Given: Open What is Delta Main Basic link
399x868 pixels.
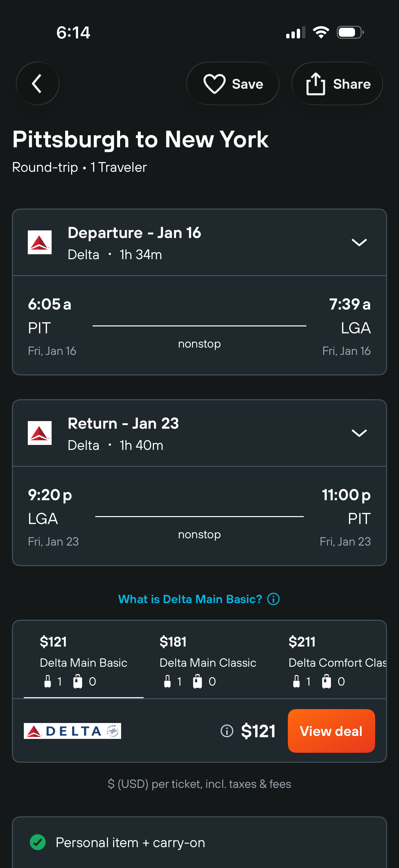Looking at the screenshot, I should 190,599.
